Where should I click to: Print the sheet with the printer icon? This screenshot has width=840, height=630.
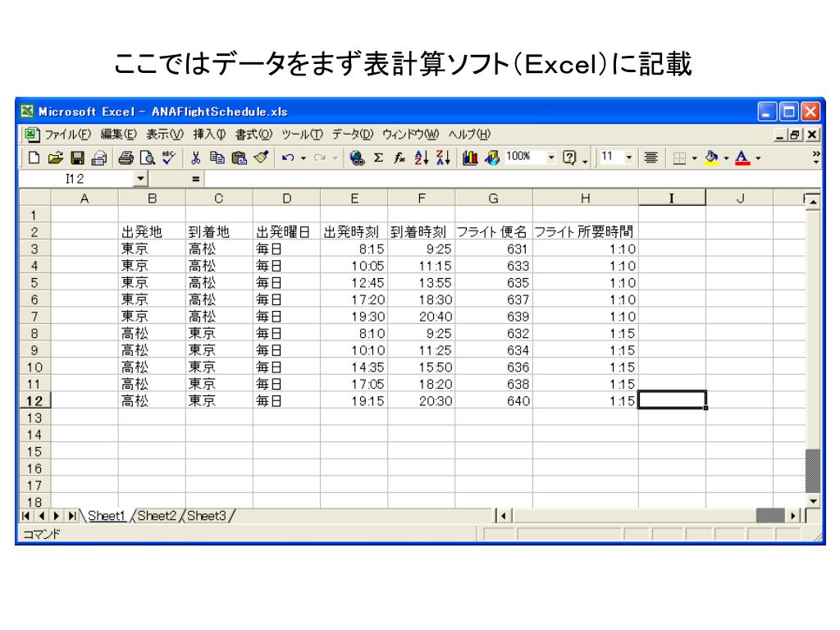click(x=126, y=157)
